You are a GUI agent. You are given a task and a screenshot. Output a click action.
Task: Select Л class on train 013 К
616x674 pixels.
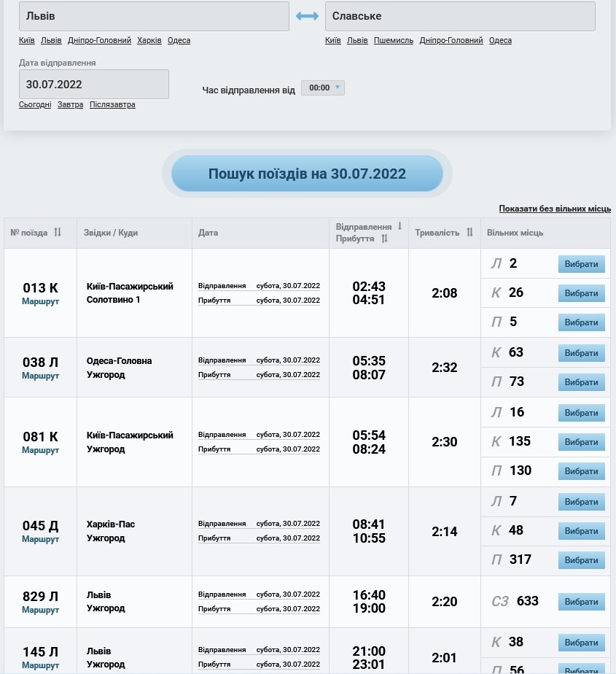[581, 263]
